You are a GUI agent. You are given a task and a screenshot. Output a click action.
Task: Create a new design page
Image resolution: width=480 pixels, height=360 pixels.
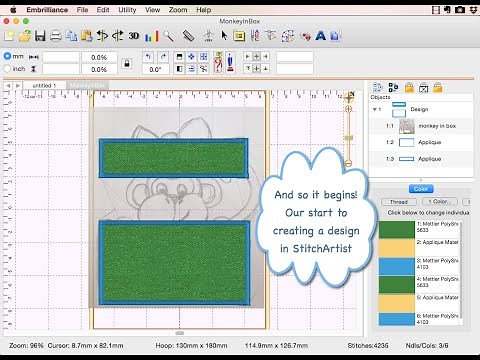click(9, 36)
